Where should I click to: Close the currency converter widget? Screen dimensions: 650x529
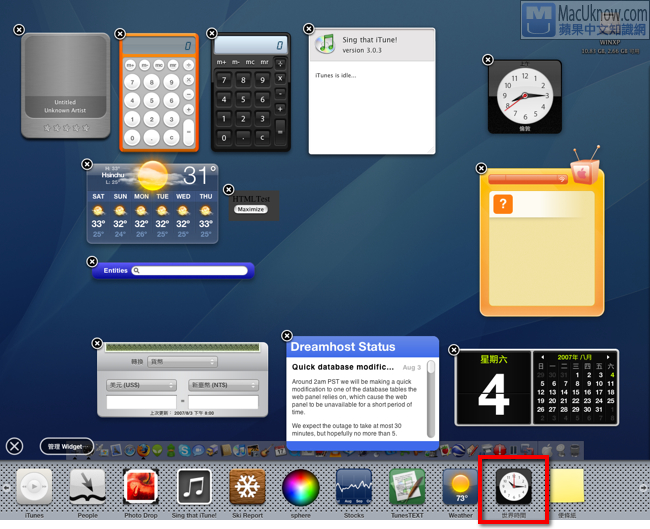97,343
